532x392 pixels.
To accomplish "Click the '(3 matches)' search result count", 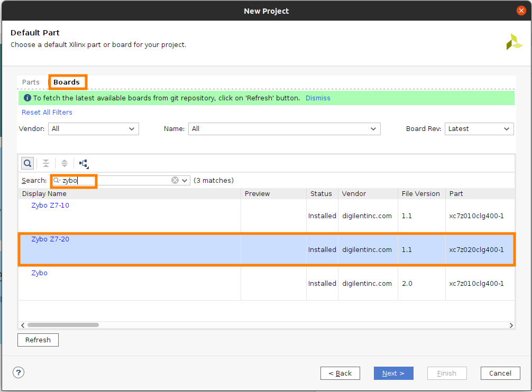I will click(x=214, y=180).
